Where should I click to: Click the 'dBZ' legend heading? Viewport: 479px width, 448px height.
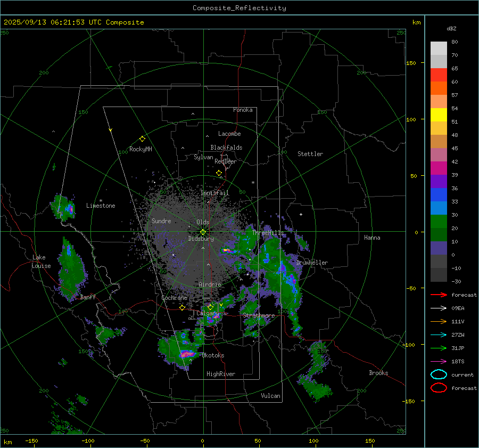click(451, 28)
